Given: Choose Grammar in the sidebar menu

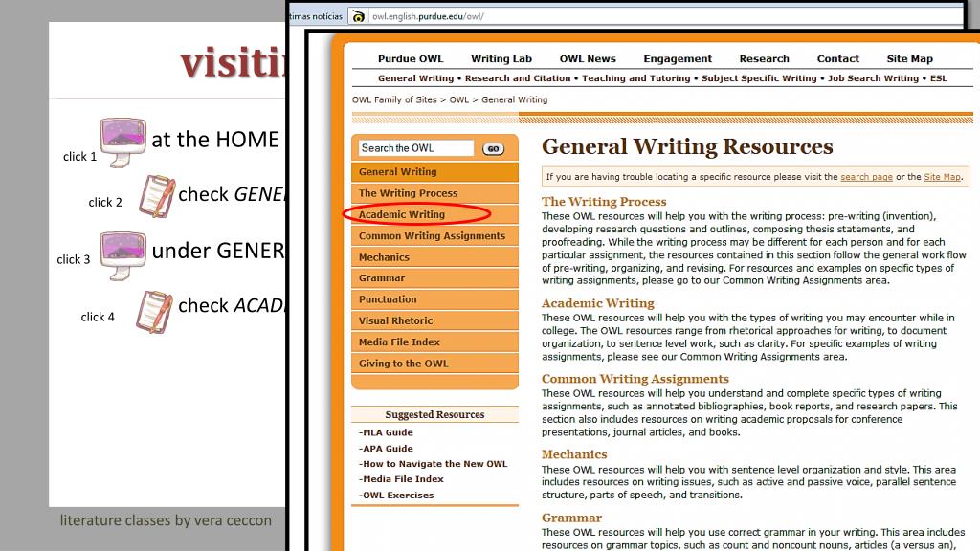Looking at the screenshot, I should click(435, 278).
